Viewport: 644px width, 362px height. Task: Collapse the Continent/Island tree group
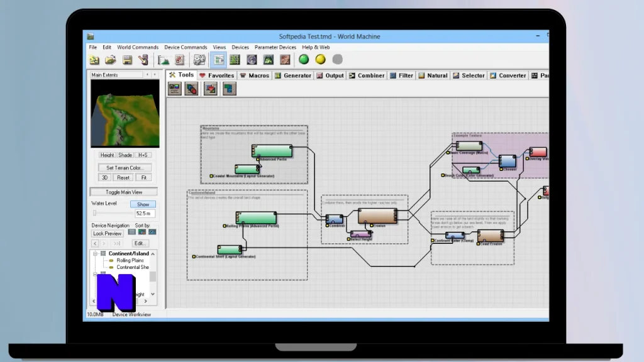[x=96, y=254]
